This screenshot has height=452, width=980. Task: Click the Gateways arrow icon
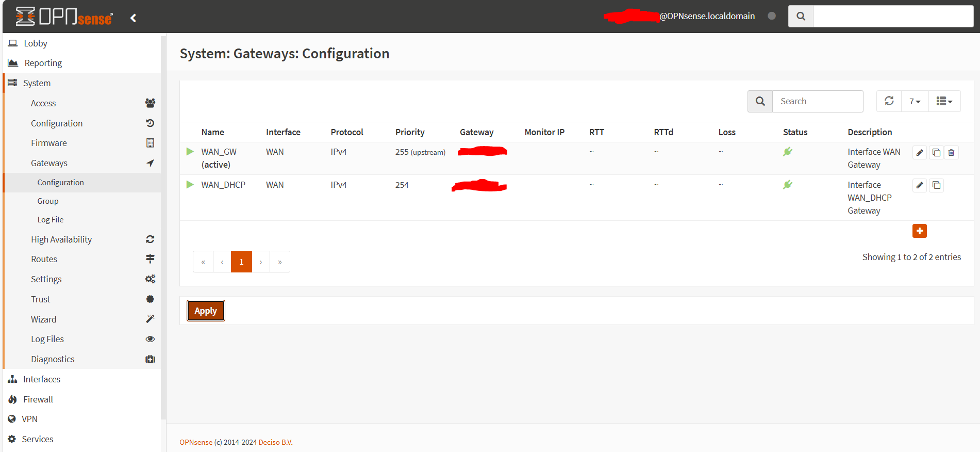tap(150, 163)
